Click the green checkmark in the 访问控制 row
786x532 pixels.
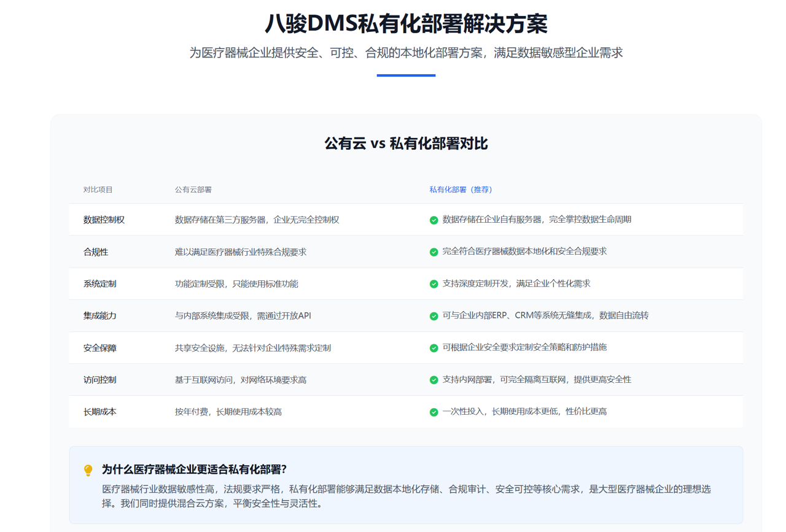coord(434,380)
